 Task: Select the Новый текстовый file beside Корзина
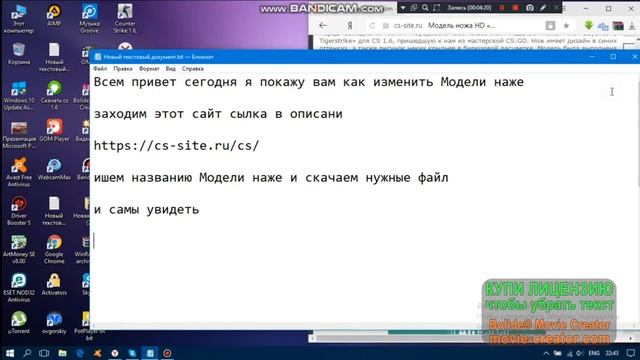click(x=54, y=57)
